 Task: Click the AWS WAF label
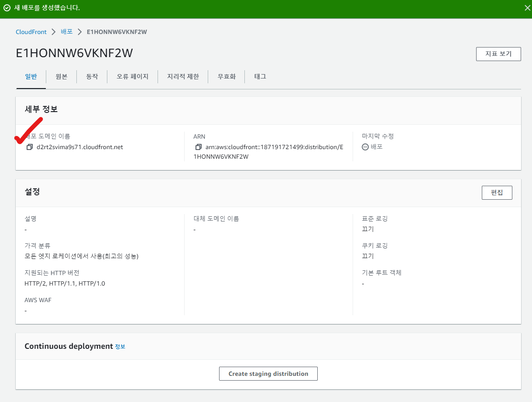pos(38,300)
